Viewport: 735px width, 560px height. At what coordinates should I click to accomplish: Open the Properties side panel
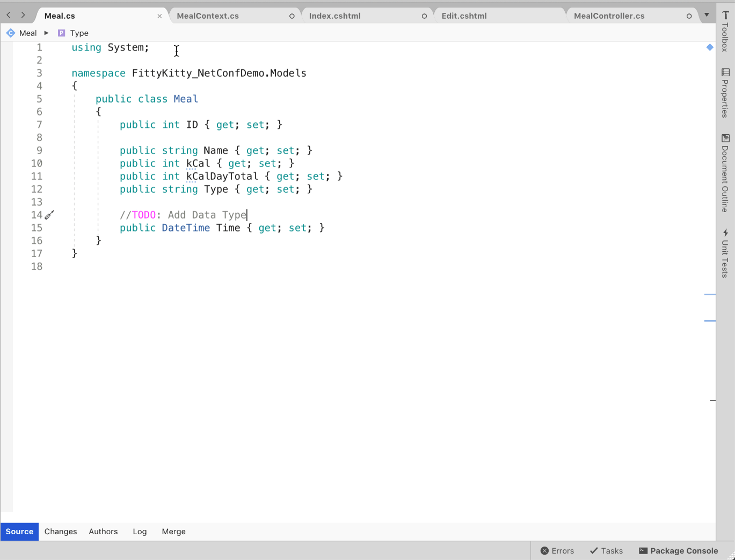tap(725, 93)
